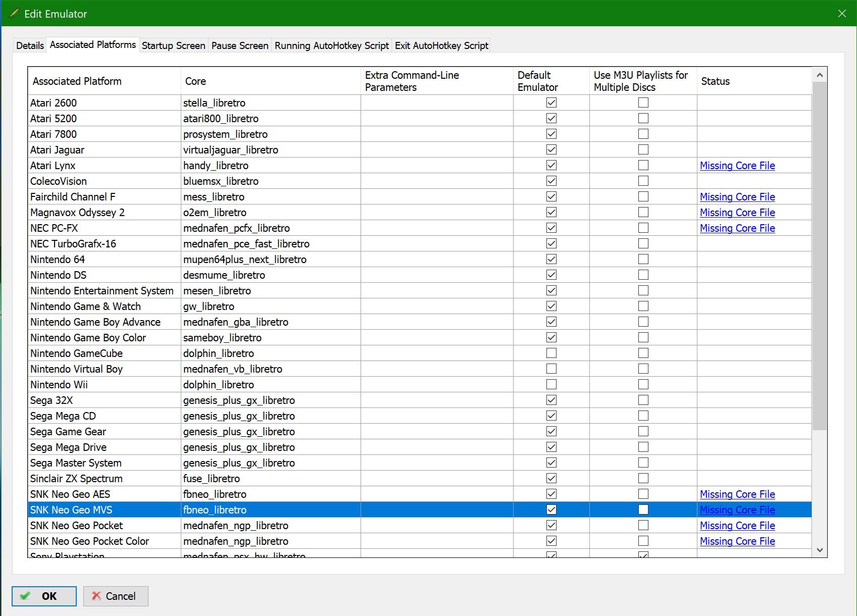Toggle M3U Playlists for SNK Neo Geo MVS

pyautogui.click(x=643, y=509)
